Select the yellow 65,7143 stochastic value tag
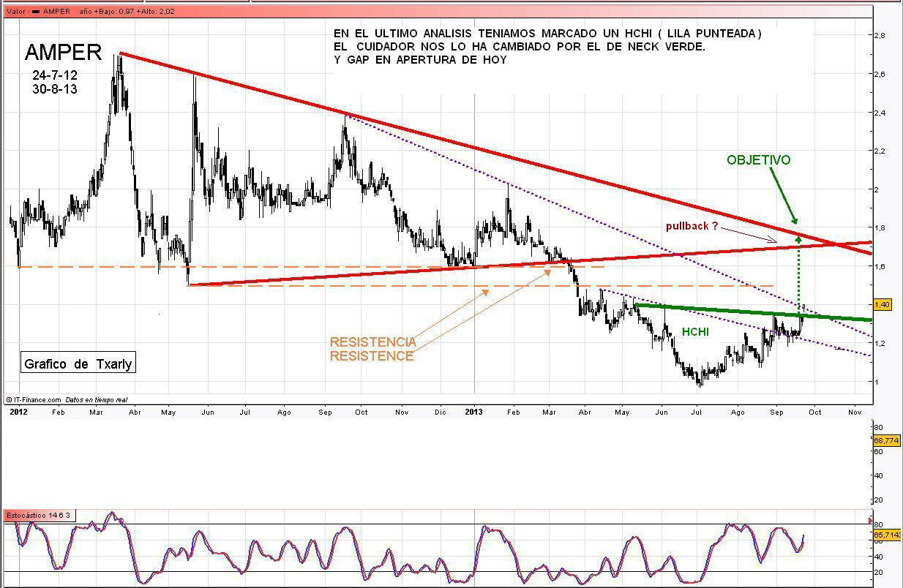Viewport: 903px width, 588px height. (x=885, y=535)
